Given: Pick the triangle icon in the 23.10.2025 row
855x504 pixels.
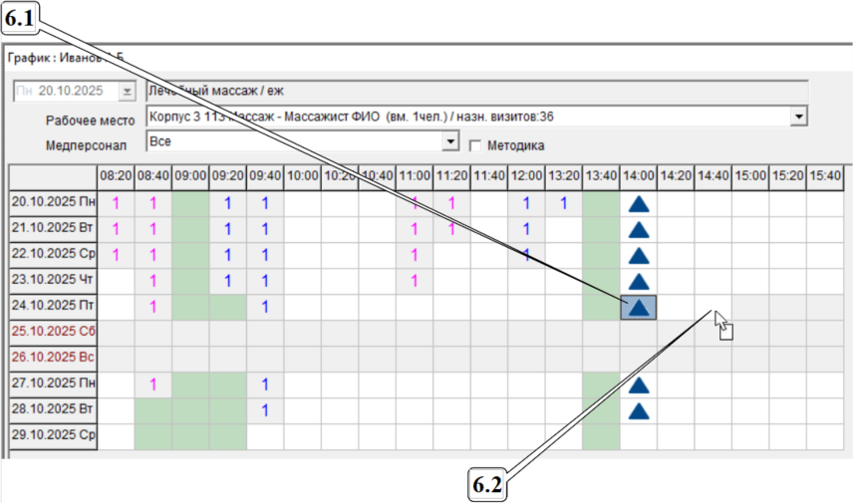Looking at the screenshot, I should click(639, 282).
